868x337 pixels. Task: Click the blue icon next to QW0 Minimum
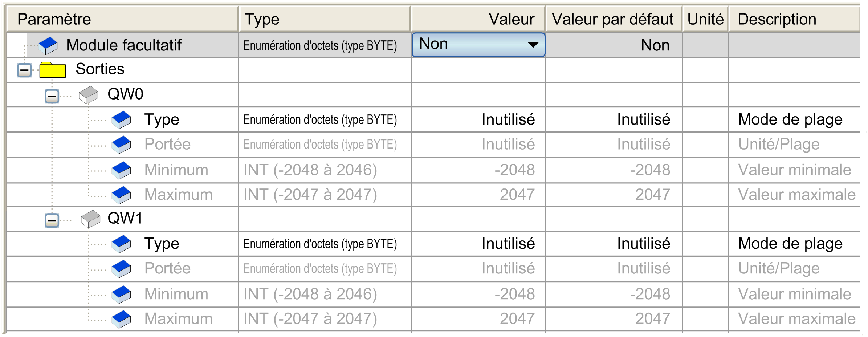click(x=121, y=170)
